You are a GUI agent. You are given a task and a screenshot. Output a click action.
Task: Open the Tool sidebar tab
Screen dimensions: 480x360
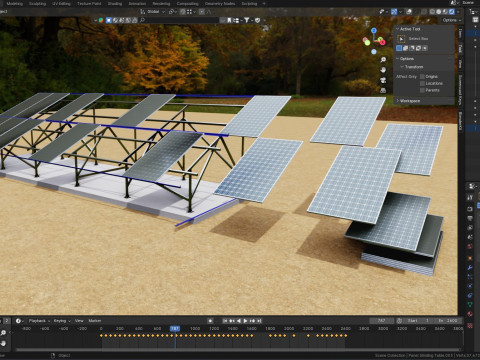[x=460, y=48]
